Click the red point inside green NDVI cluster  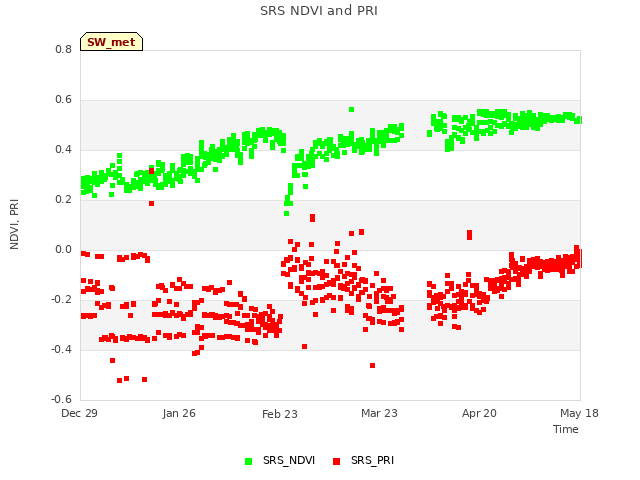pyautogui.click(x=151, y=171)
